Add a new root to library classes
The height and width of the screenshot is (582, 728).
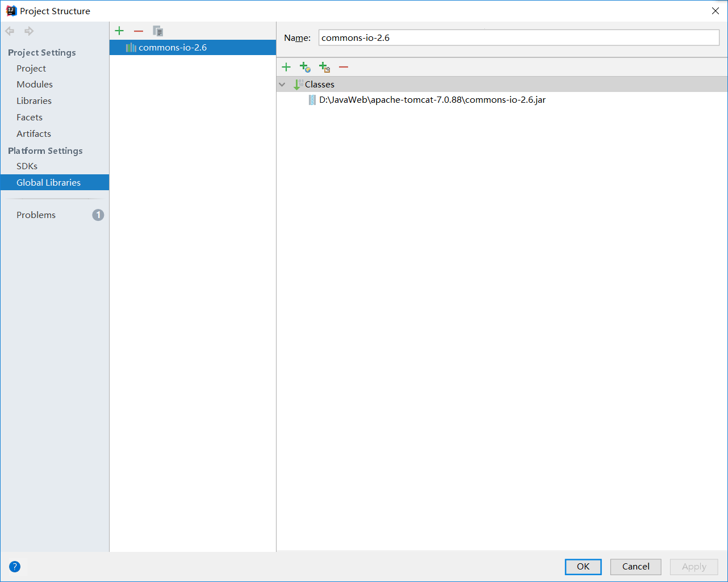(286, 67)
